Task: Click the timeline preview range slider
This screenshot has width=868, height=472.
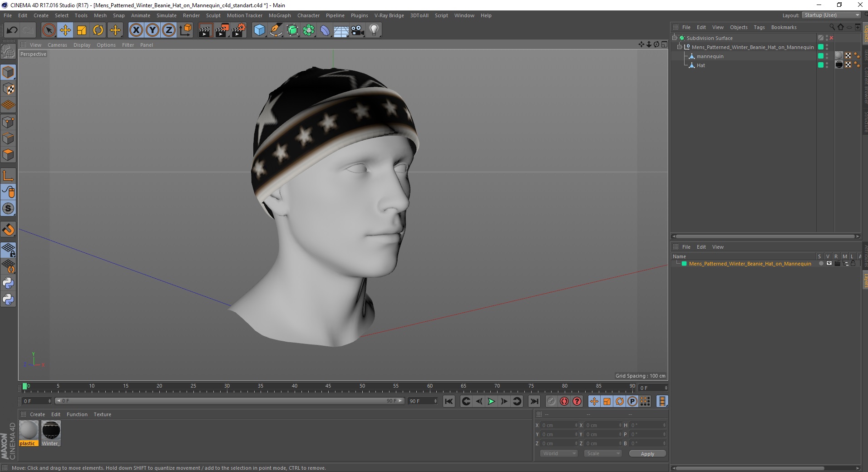Action: (229, 401)
